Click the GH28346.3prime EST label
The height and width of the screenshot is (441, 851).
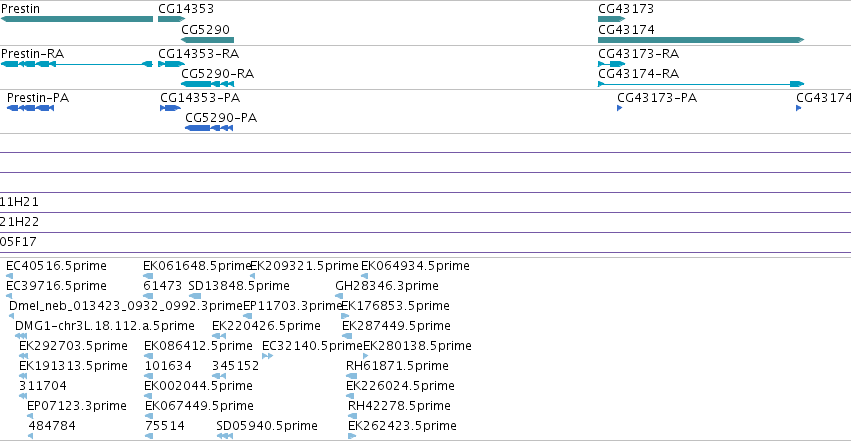coord(387,286)
